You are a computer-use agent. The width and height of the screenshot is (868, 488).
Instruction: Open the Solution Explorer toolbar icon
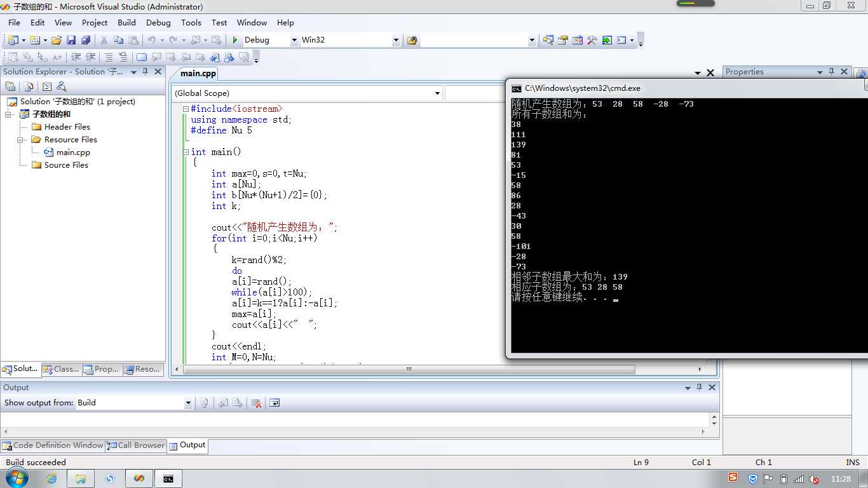[548, 40]
